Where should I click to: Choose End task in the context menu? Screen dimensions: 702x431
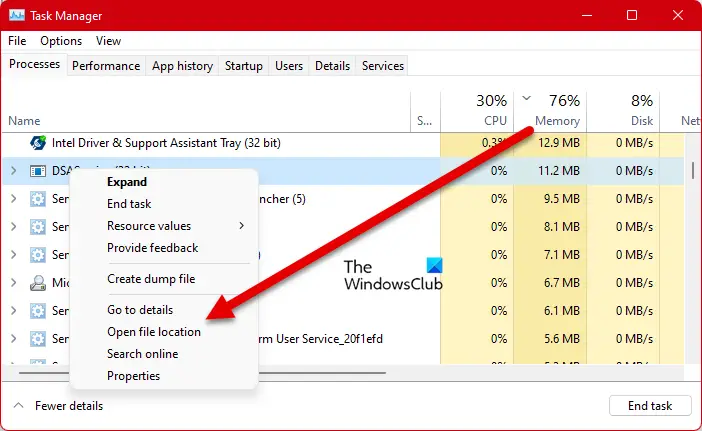coord(129,204)
